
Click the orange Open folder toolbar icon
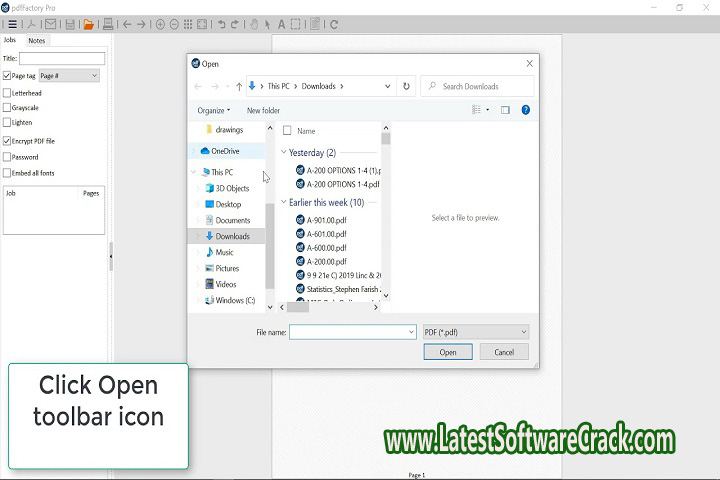click(x=88, y=23)
